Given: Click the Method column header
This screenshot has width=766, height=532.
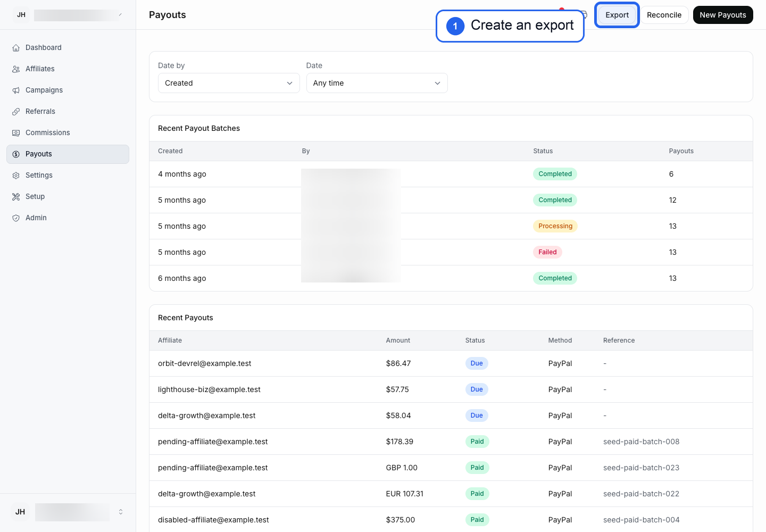Looking at the screenshot, I should pyautogui.click(x=560, y=340).
